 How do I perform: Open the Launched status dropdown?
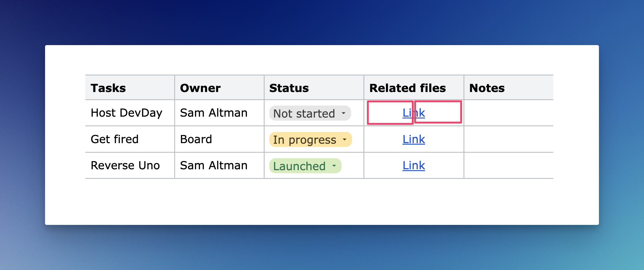click(x=305, y=166)
